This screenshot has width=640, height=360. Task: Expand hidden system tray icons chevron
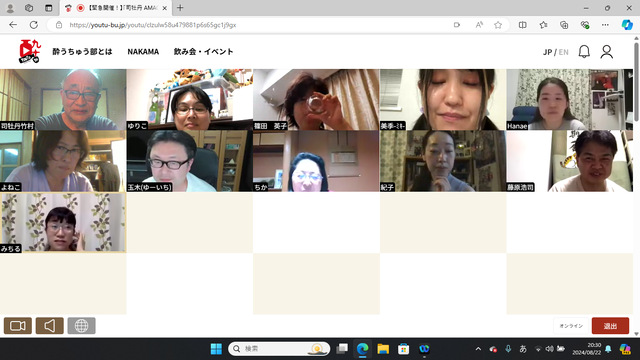478,349
